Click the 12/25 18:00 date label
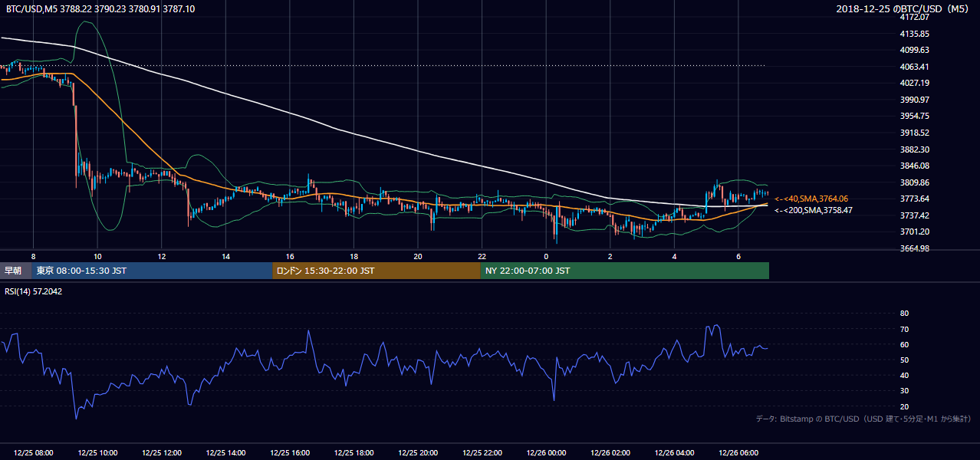The height and width of the screenshot is (460, 980). (x=354, y=453)
